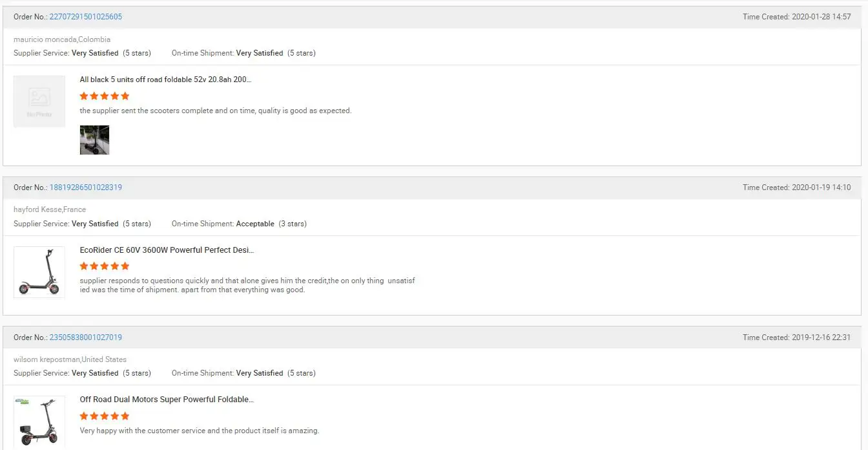Open the EcoRider scooter product thumbnail
Screen dimensions: 868x450
(39, 272)
